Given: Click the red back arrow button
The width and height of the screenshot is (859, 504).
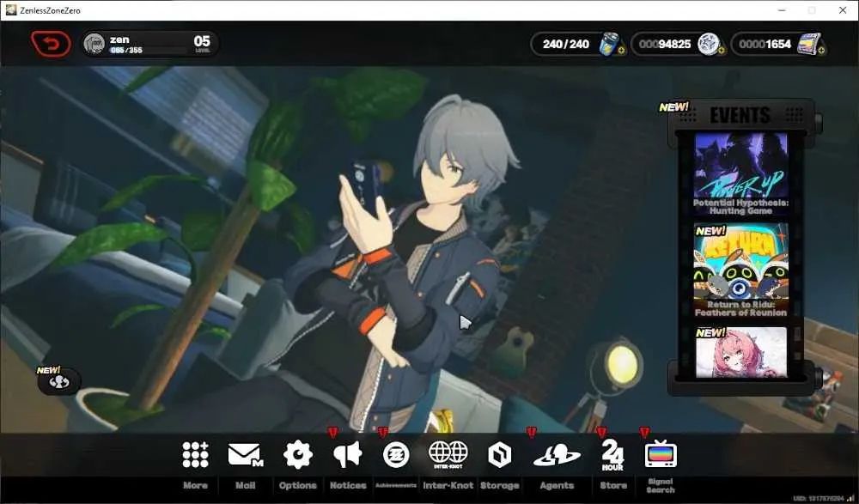Looking at the screenshot, I should point(51,44).
